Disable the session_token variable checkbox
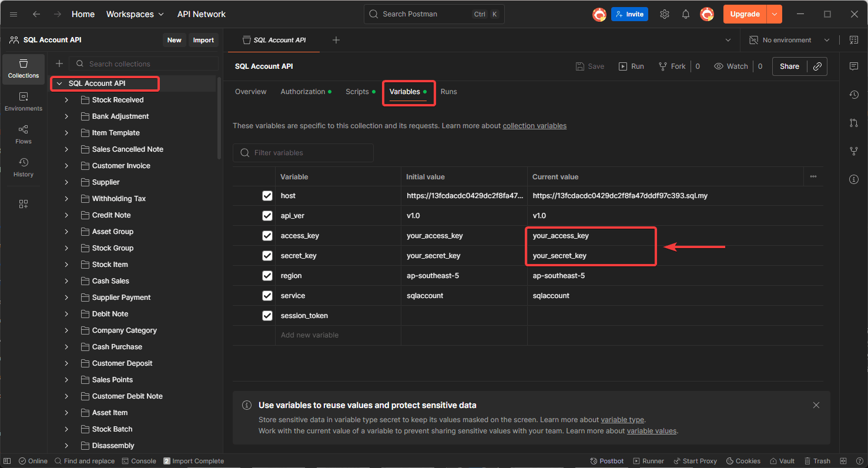Image resolution: width=868 pixels, height=468 pixels. tap(267, 316)
